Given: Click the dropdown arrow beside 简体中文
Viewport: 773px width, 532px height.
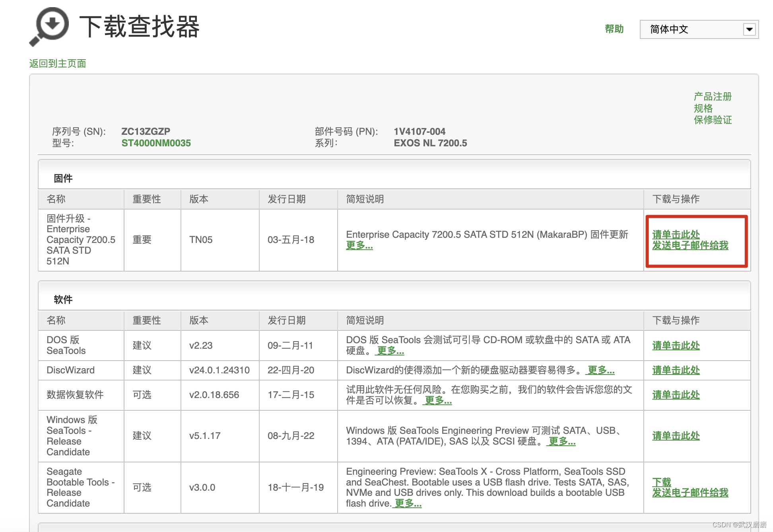Looking at the screenshot, I should [749, 29].
